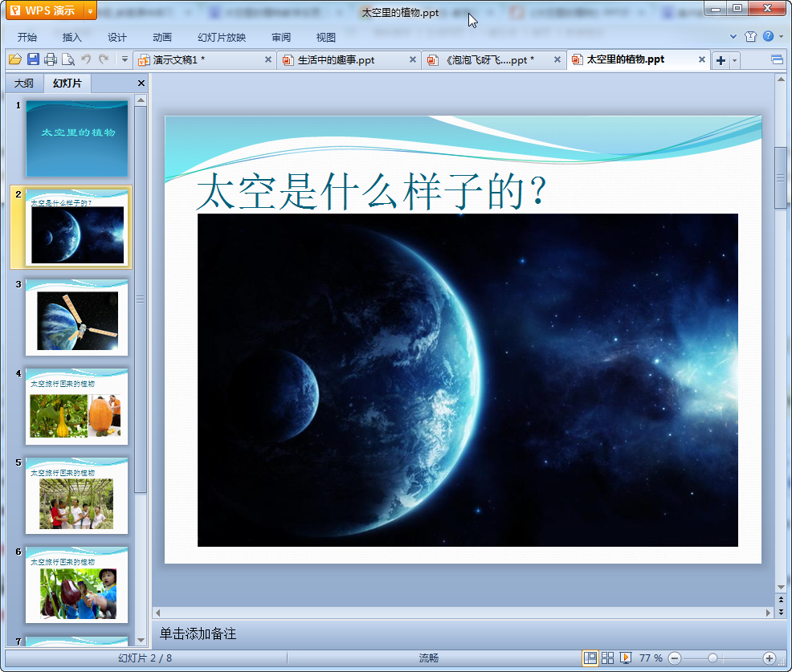Screen dimensions: 792x672
Task: Open the 动画 ribbon tab
Action: (x=162, y=38)
